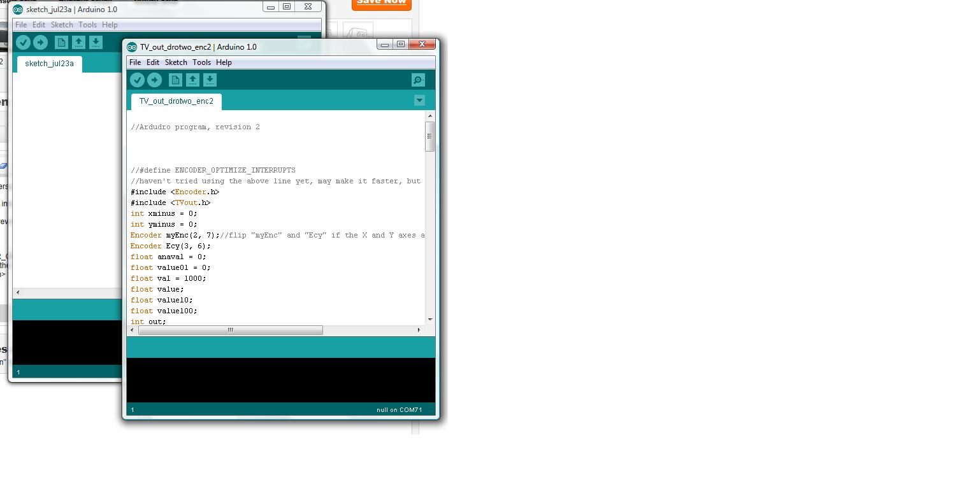
Task: Open Help menu in TV_out_drotwo_enc2 window
Action: pyautogui.click(x=224, y=62)
